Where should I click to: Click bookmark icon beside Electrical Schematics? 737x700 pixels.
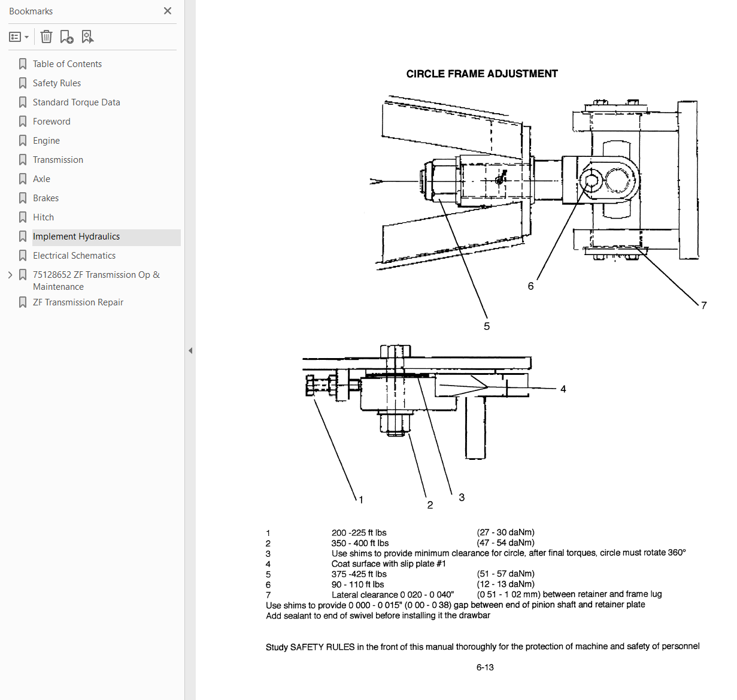[x=23, y=256]
